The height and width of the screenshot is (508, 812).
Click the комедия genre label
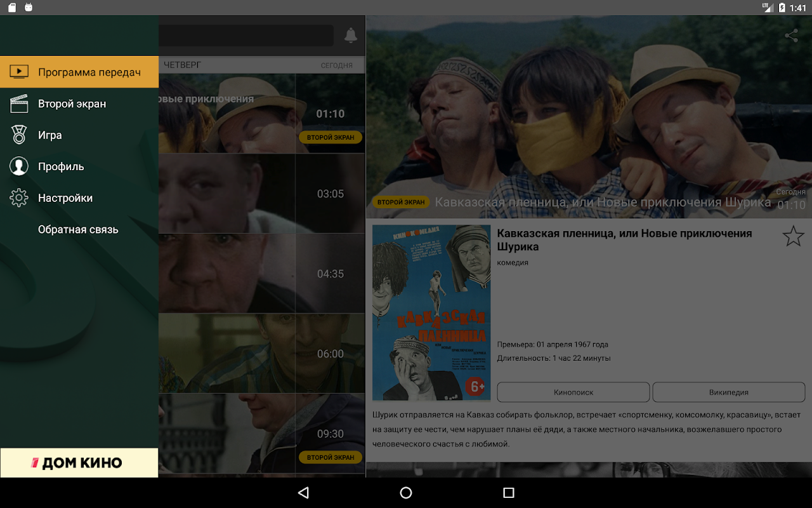[513, 262]
